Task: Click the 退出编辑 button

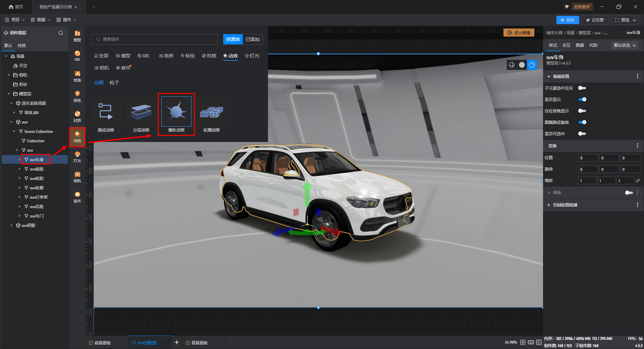Action: point(519,33)
